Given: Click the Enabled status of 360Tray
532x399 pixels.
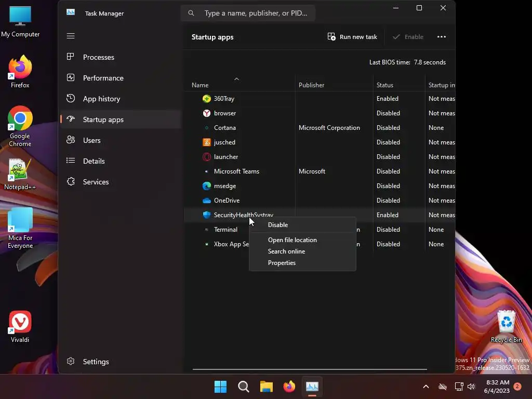Looking at the screenshot, I should pyautogui.click(x=387, y=99).
